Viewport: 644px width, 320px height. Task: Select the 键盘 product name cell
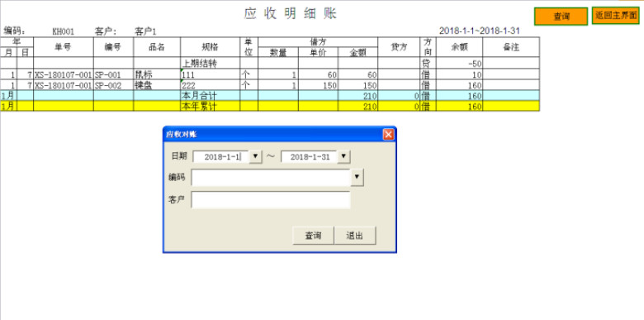point(157,85)
